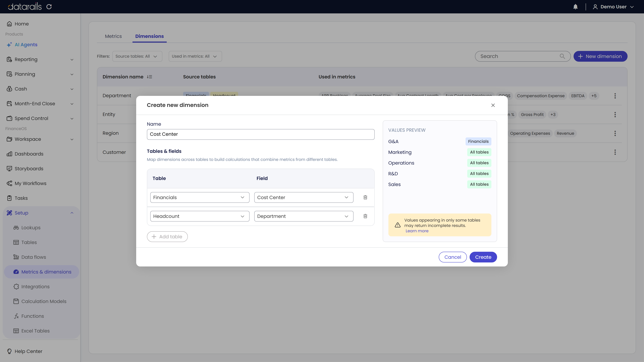The width and height of the screenshot is (644, 362).
Task: Go to Home in the sidebar
Action: pos(21,24)
